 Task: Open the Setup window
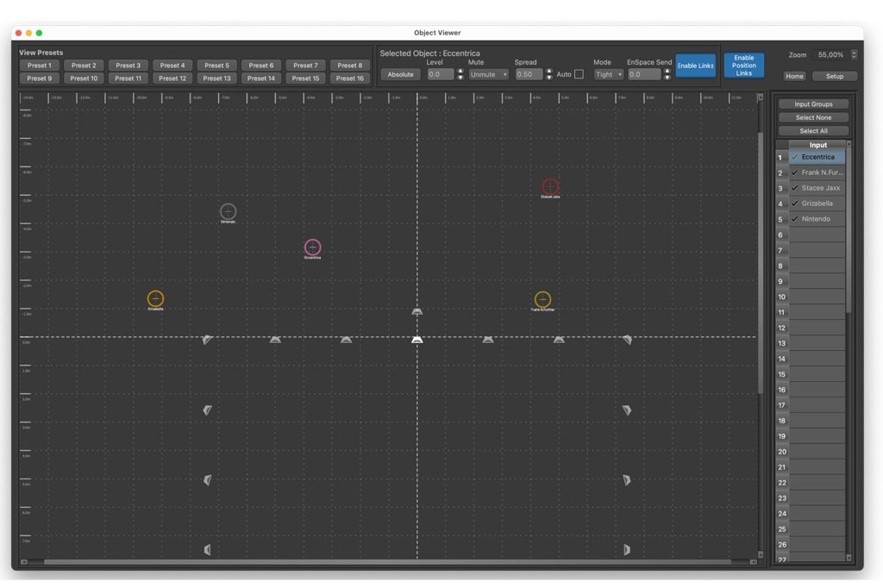pos(835,76)
